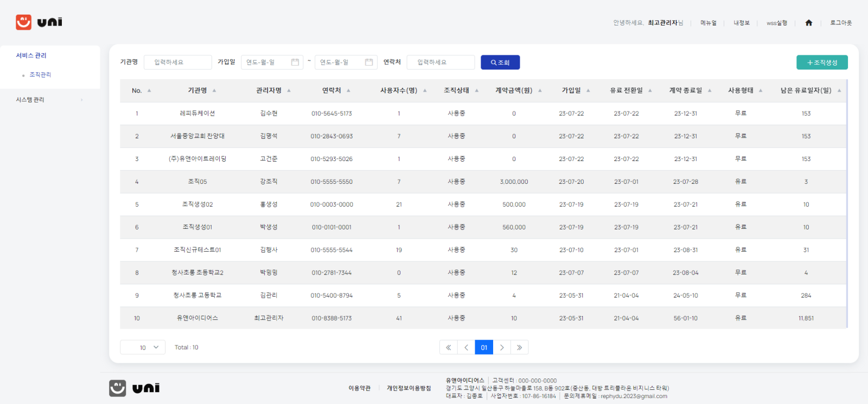Viewport: 868px width, 404px height.
Task: Open the 개인정보이용방침 footer link
Action: point(409,388)
